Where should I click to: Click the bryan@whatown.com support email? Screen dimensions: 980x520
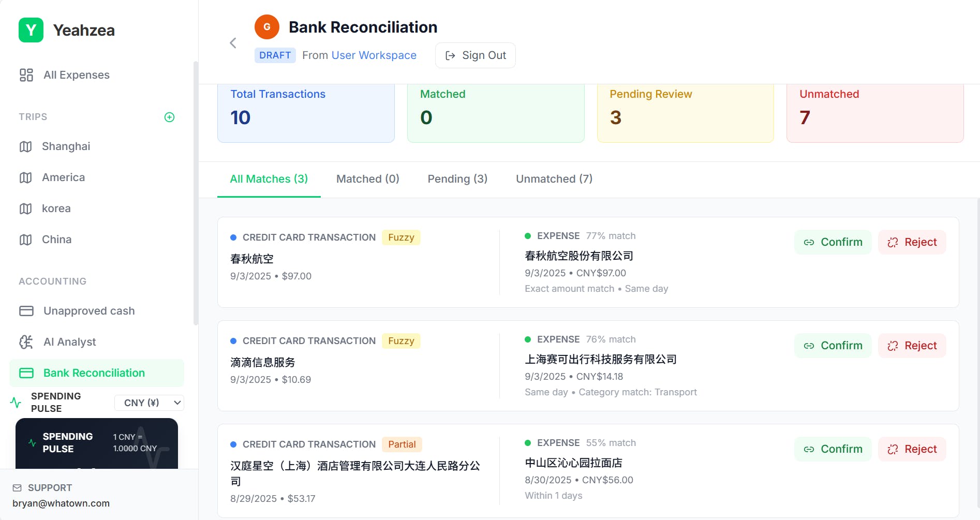61,503
